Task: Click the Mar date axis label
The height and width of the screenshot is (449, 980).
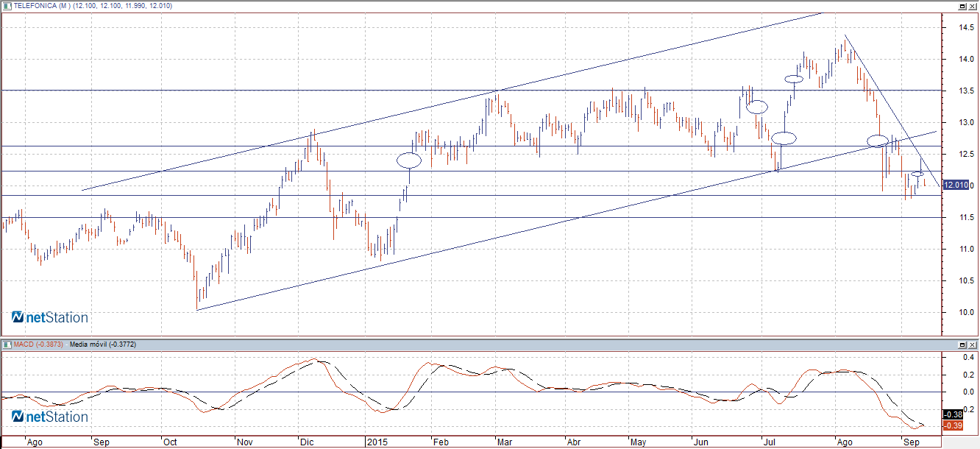Action: tap(505, 443)
